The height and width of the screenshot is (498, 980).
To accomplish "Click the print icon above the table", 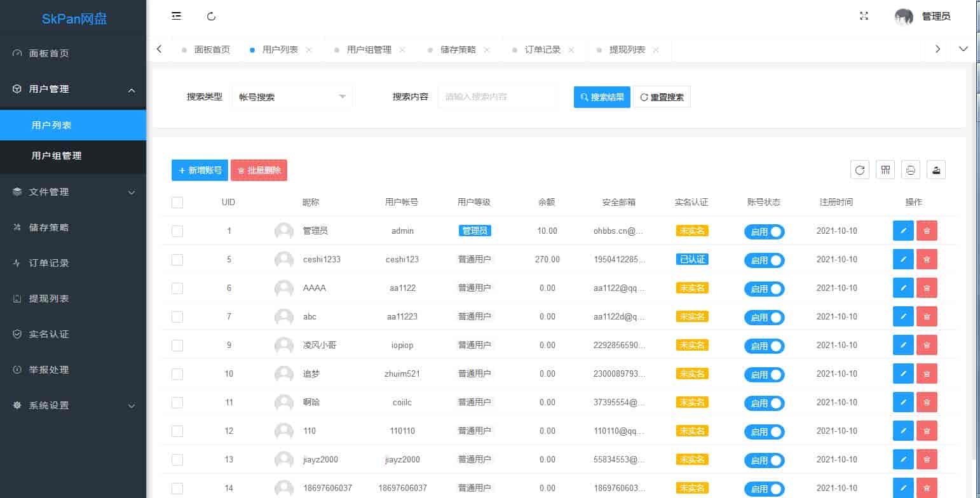I will (911, 170).
